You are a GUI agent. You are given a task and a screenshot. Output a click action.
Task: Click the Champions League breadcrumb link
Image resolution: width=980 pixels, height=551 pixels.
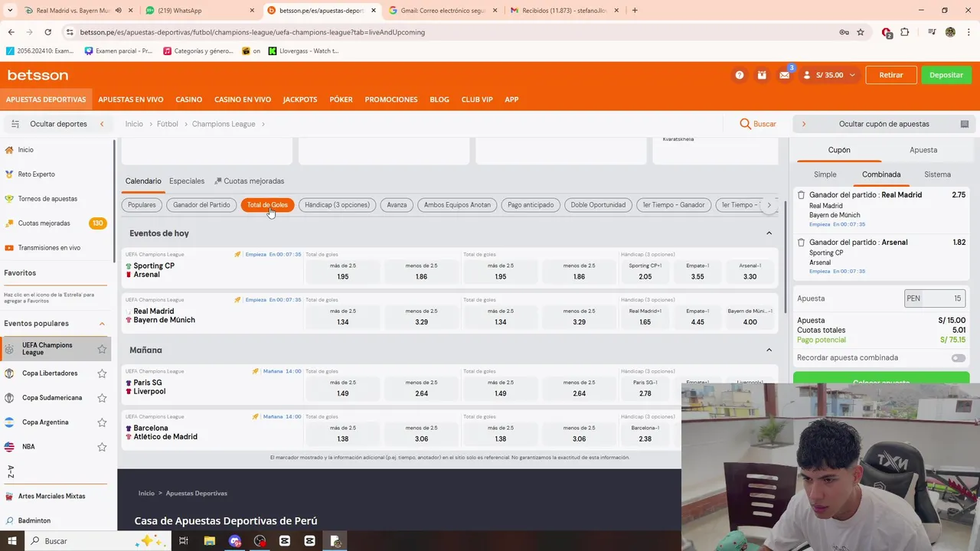tap(224, 124)
